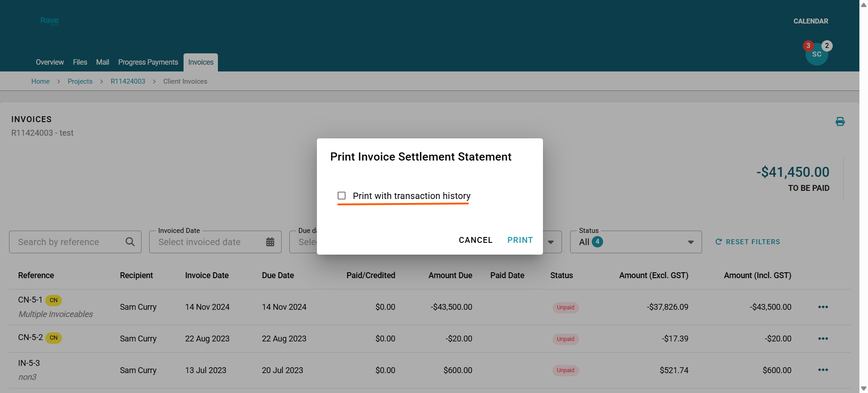Click the search magnifier icon
The image size is (868, 393).
(130, 242)
